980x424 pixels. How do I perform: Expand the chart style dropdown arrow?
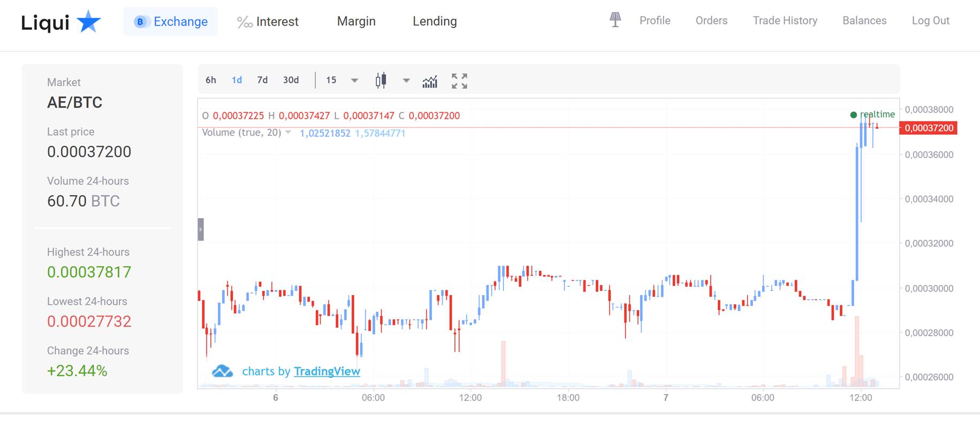pos(406,81)
